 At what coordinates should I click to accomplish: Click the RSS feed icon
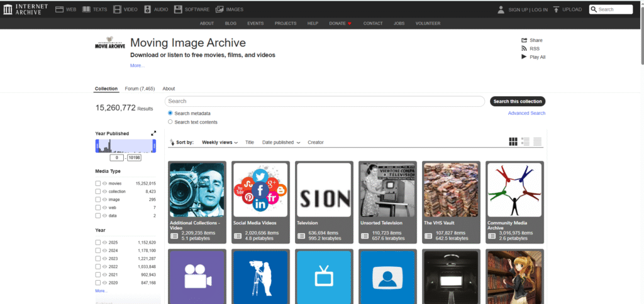point(524,48)
